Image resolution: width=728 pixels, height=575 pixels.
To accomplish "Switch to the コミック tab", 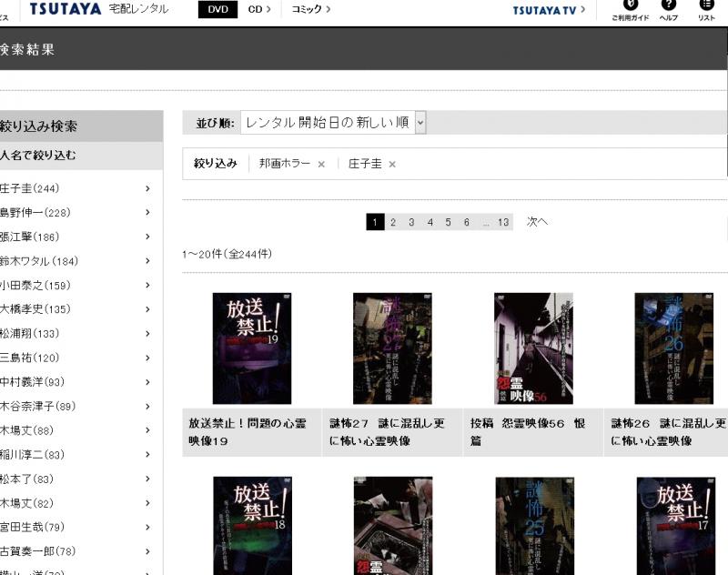I will tap(310, 9).
